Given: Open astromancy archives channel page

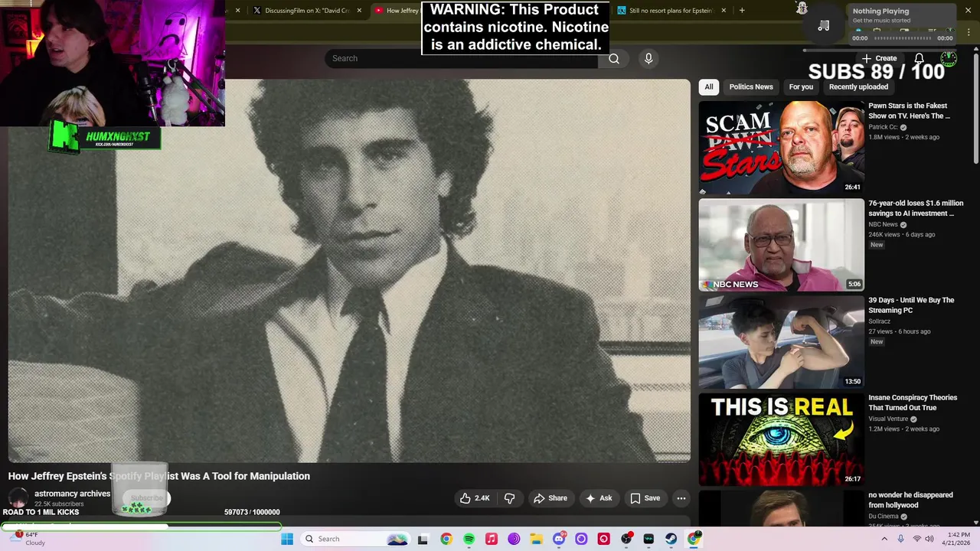Looking at the screenshot, I should [72, 494].
